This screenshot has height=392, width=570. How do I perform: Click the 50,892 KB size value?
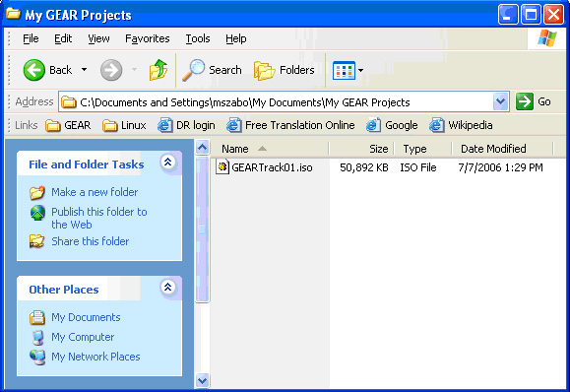click(x=364, y=167)
